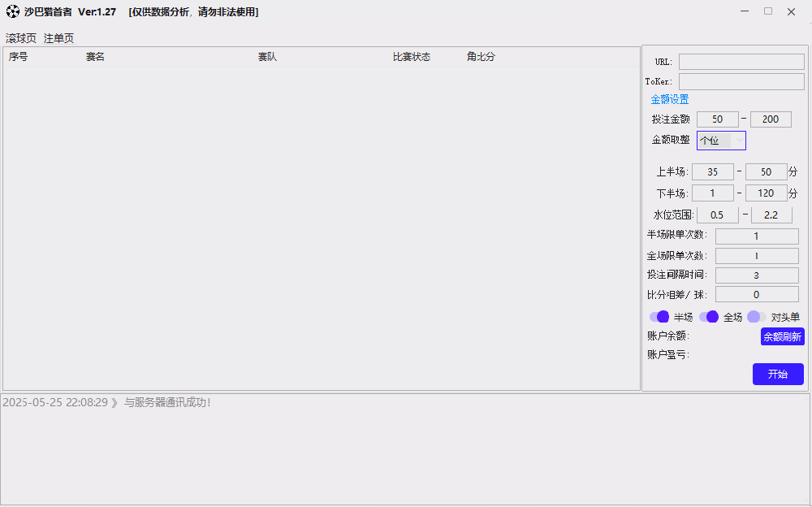Edit 水位范围 maximum field showing 2.2

[x=771, y=214]
